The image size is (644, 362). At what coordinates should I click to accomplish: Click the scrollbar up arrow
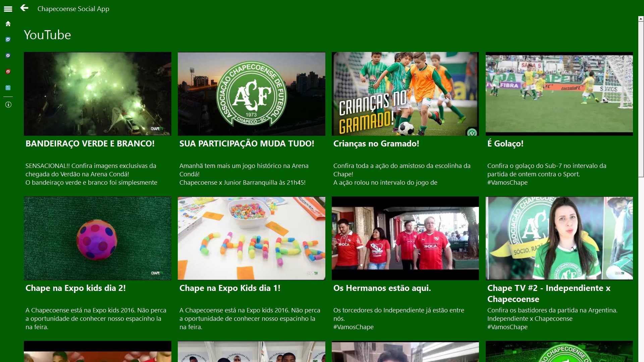pyautogui.click(x=641, y=19)
